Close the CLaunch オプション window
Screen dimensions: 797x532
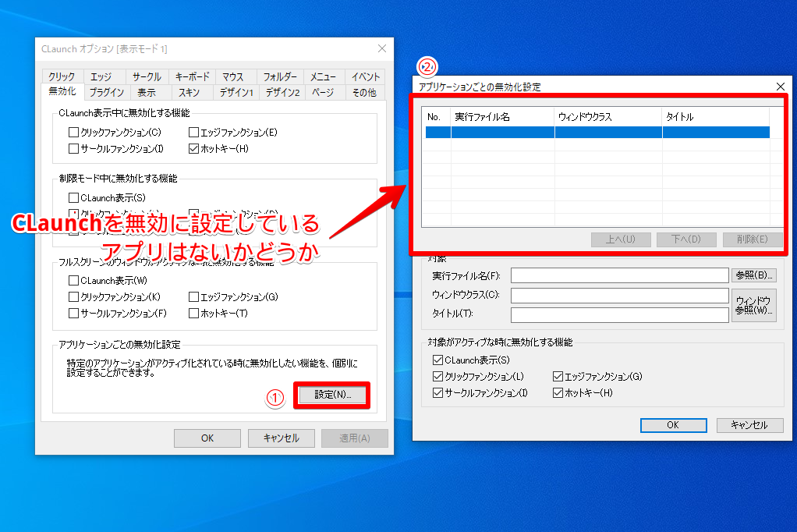(x=382, y=48)
